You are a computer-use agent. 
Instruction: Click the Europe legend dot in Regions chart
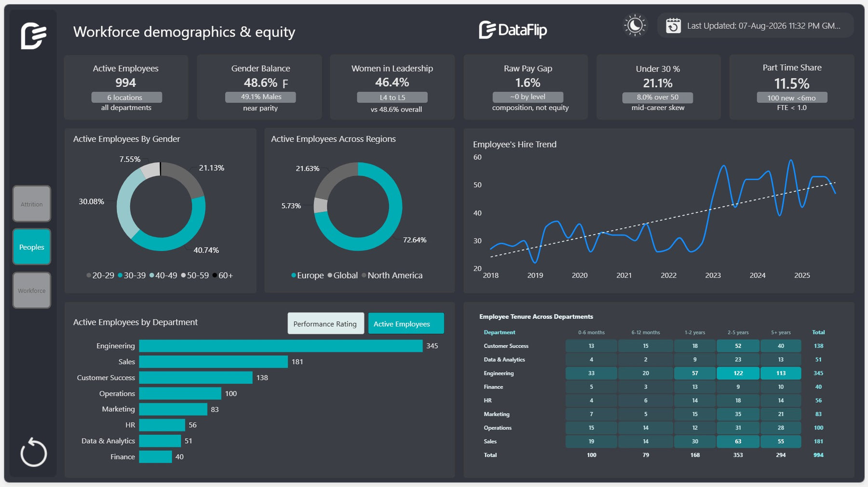[294, 275]
